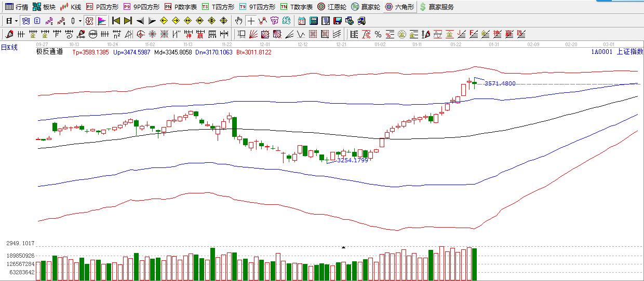
Task: Jump to the first bar icon
Action: pyautogui.click(x=116, y=21)
